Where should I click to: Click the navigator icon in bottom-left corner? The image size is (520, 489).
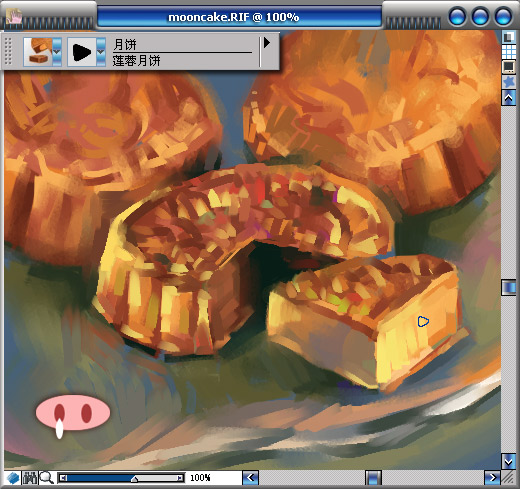13,478
